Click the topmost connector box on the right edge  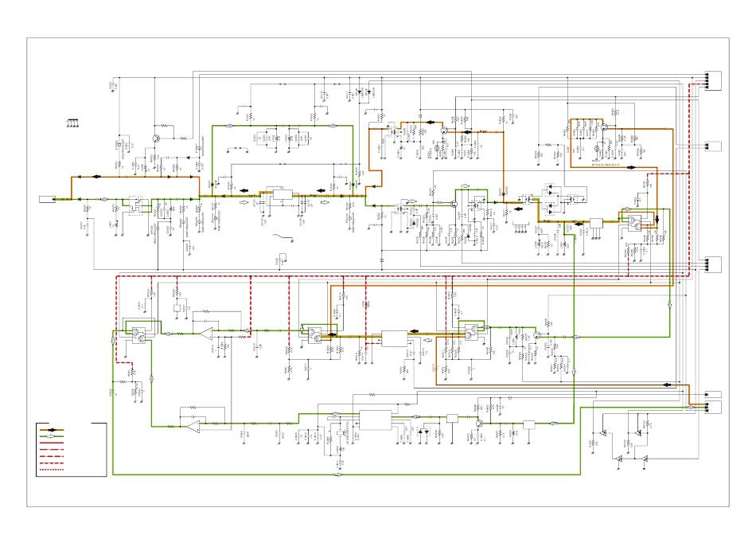(x=713, y=80)
